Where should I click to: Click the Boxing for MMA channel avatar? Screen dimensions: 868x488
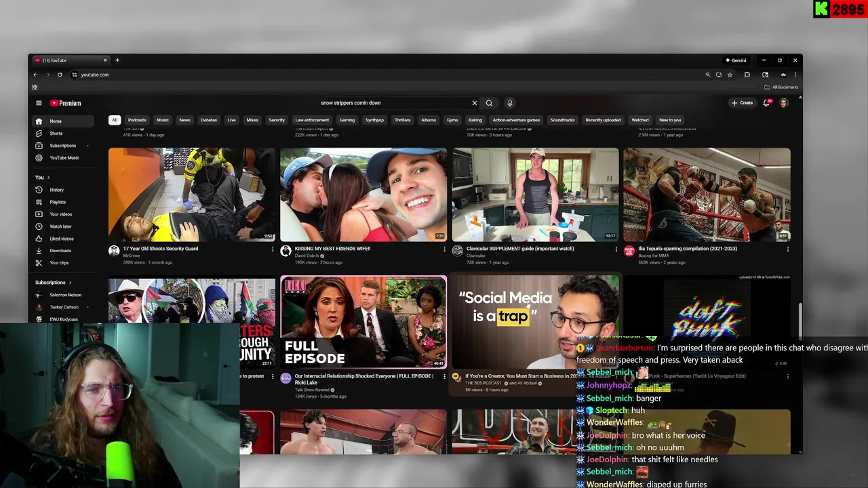click(629, 251)
